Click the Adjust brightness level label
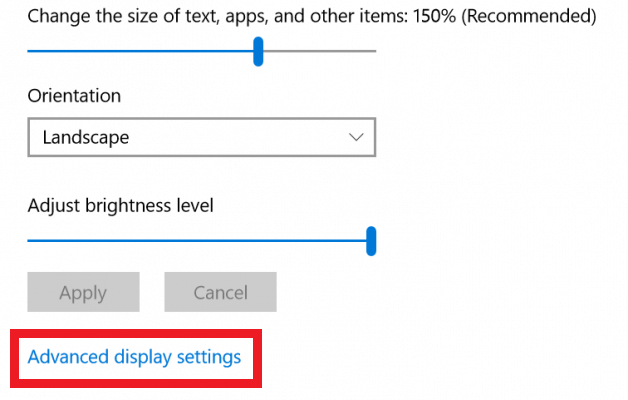The image size is (628, 400). click(121, 206)
